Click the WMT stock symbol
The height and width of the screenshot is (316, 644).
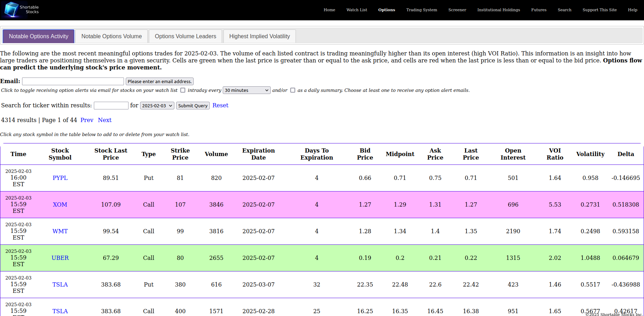point(60,231)
